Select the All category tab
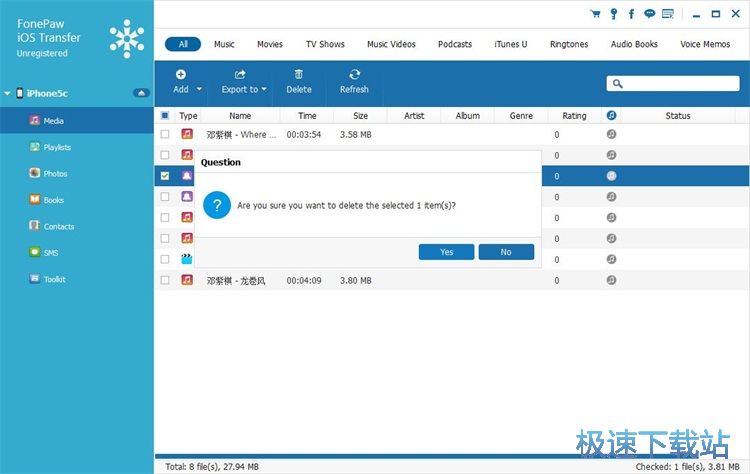This screenshot has width=750, height=474. pyautogui.click(x=183, y=44)
